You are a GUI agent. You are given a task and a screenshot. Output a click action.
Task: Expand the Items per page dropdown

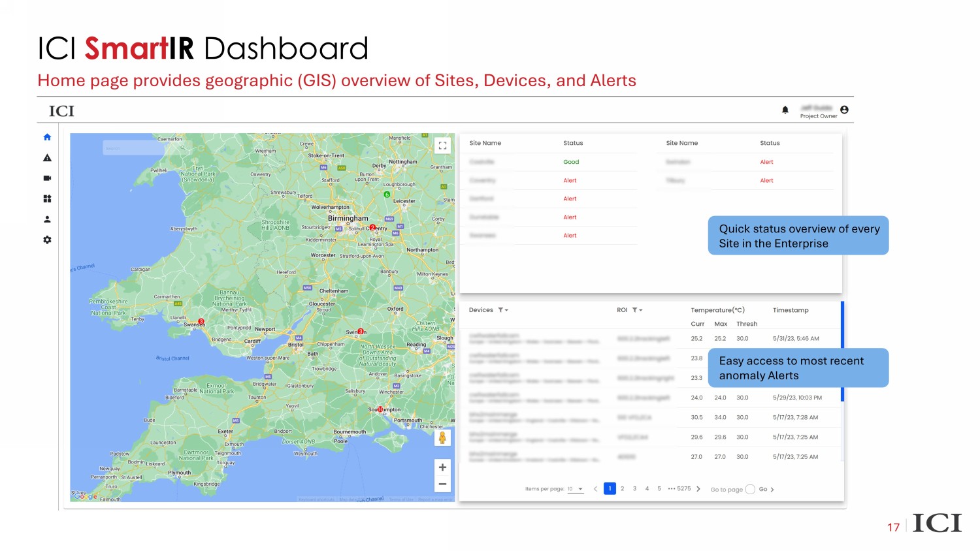(x=576, y=489)
